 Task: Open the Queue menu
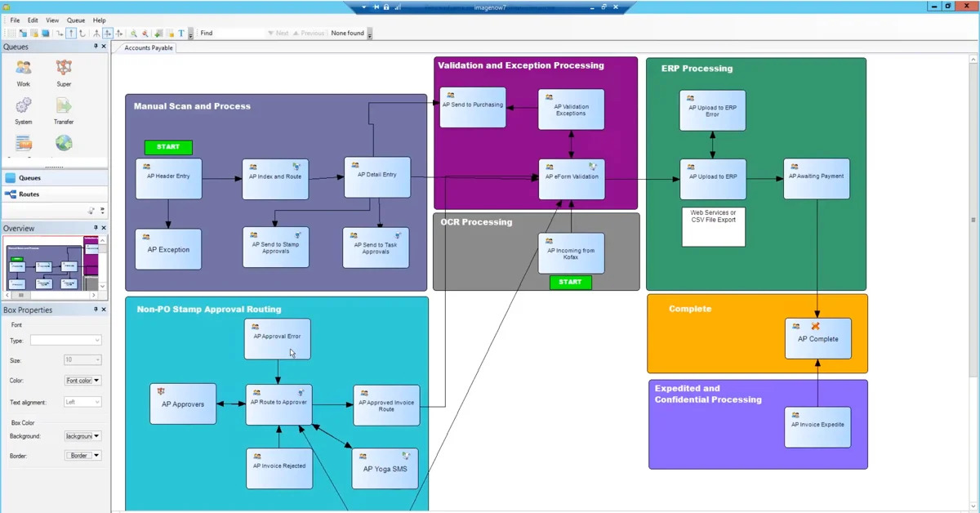click(76, 20)
